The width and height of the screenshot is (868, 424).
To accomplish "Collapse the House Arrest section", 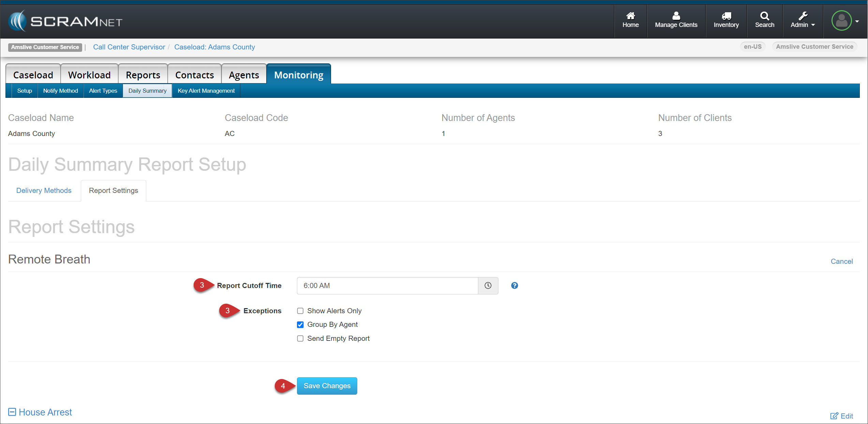I will coord(12,412).
